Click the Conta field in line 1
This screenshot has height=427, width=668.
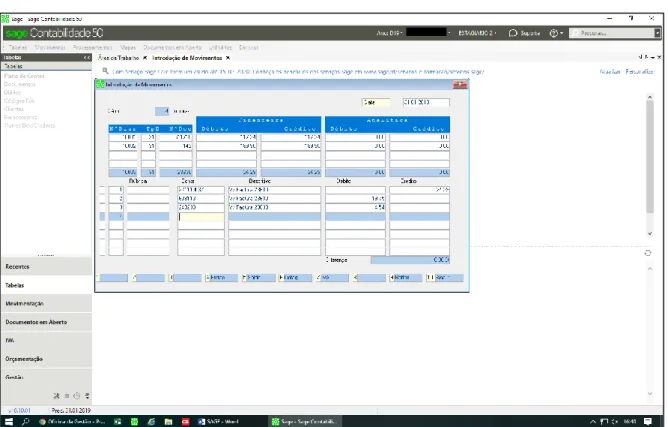201,190
